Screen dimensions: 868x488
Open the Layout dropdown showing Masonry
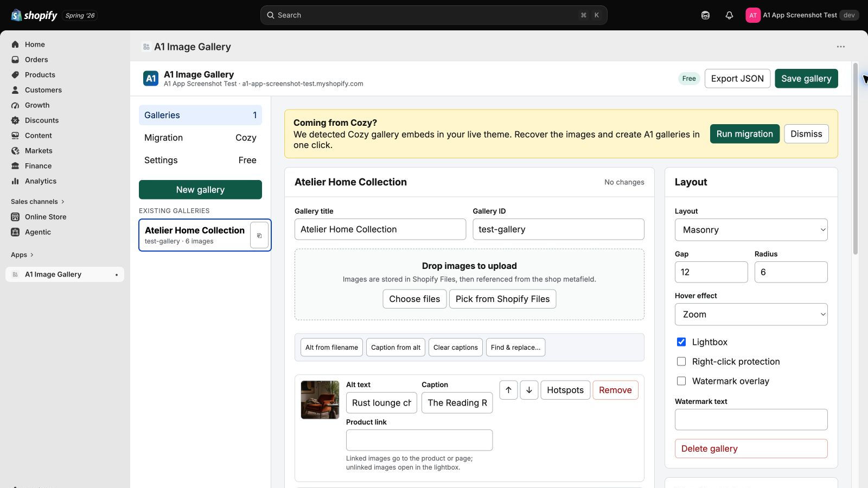[751, 230]
